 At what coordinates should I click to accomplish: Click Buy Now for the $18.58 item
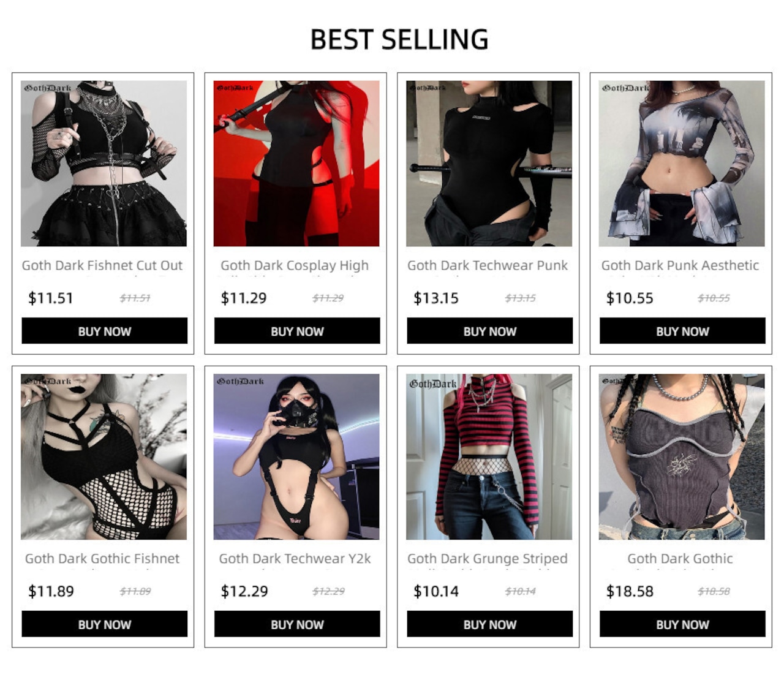[682, 624]
